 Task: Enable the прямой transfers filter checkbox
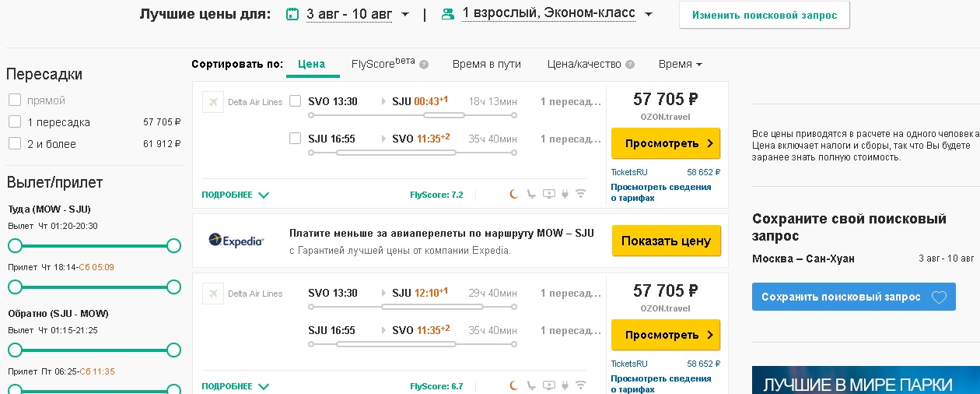(15, 100)
